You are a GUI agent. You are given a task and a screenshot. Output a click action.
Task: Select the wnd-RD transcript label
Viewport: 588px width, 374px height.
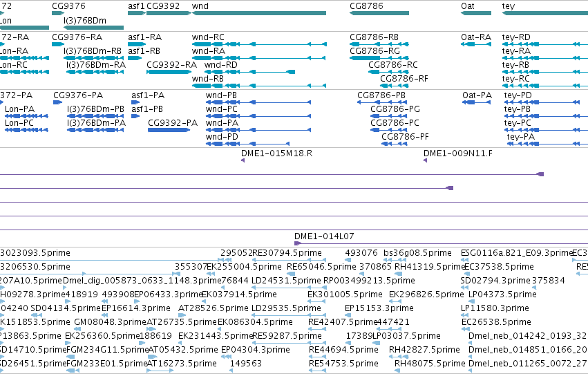[221, 65]
